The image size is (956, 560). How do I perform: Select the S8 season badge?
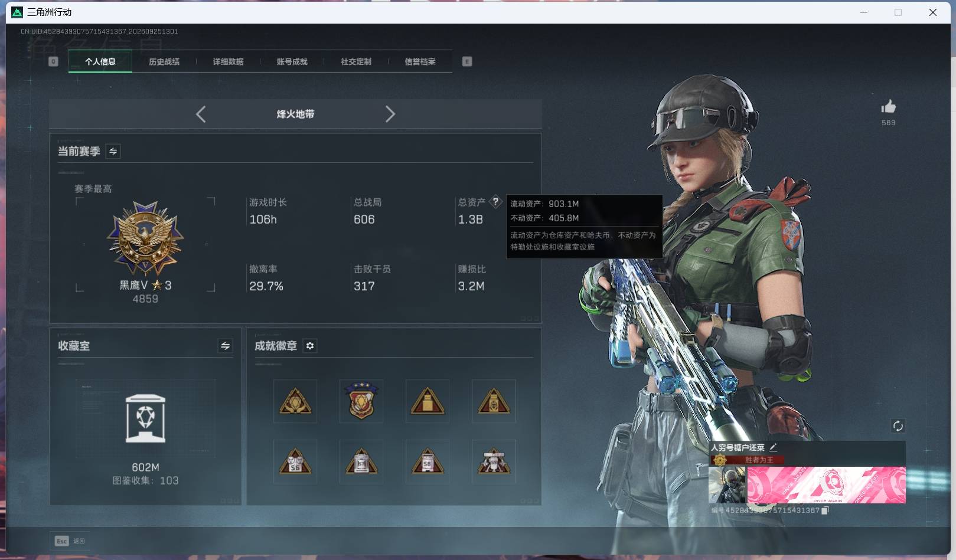coord(428,461)
